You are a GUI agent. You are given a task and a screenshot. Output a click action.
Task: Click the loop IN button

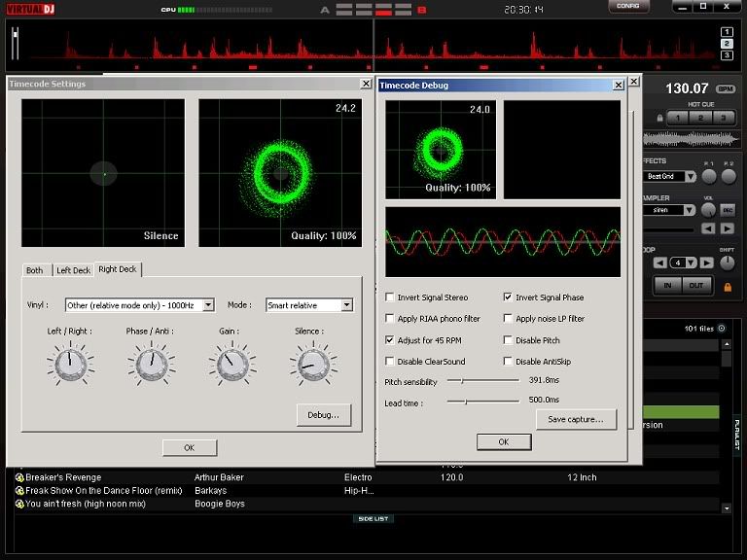tap(667, 285)
